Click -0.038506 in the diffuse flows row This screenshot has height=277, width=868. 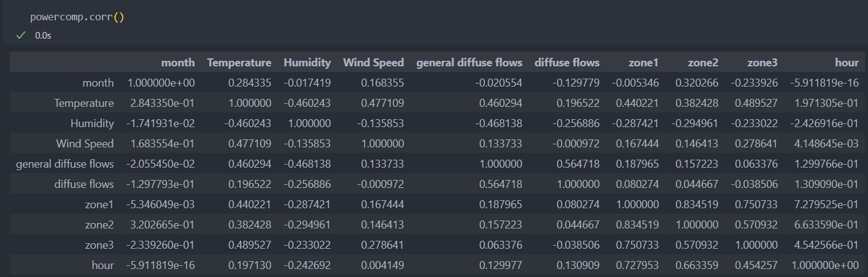click(755, 184)
